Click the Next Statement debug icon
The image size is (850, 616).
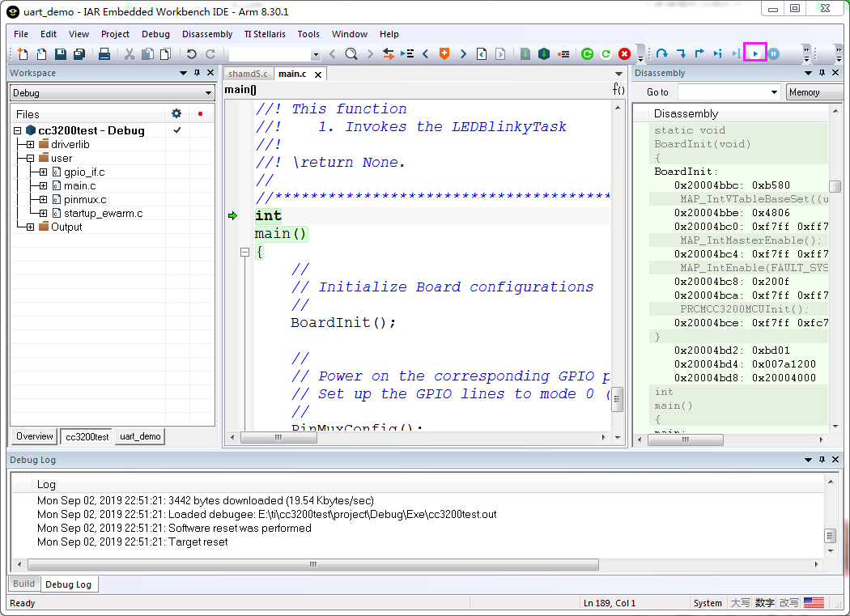point(718,53)
